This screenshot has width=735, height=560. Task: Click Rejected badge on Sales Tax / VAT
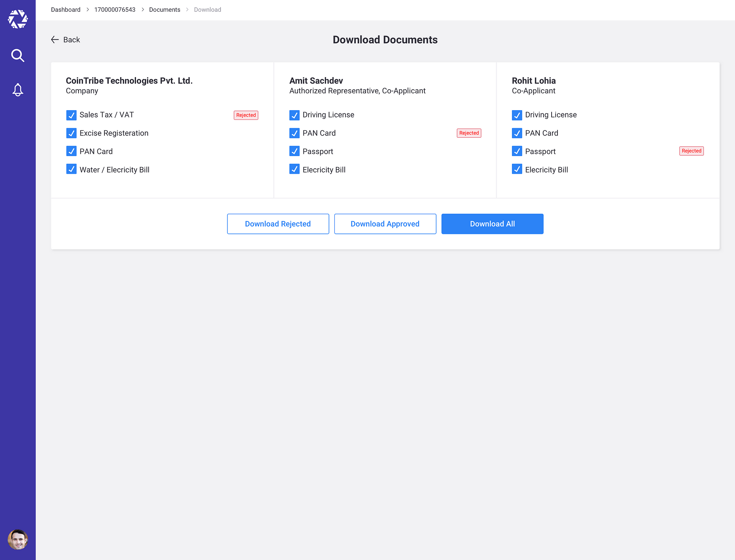[246, 115]
